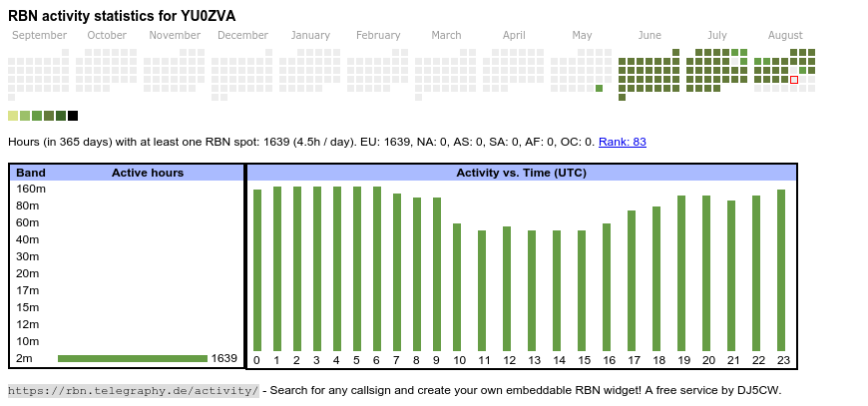This screenshot has width=868, height=406.
Task: Click the Active hours column header
Action: (148, 173)
